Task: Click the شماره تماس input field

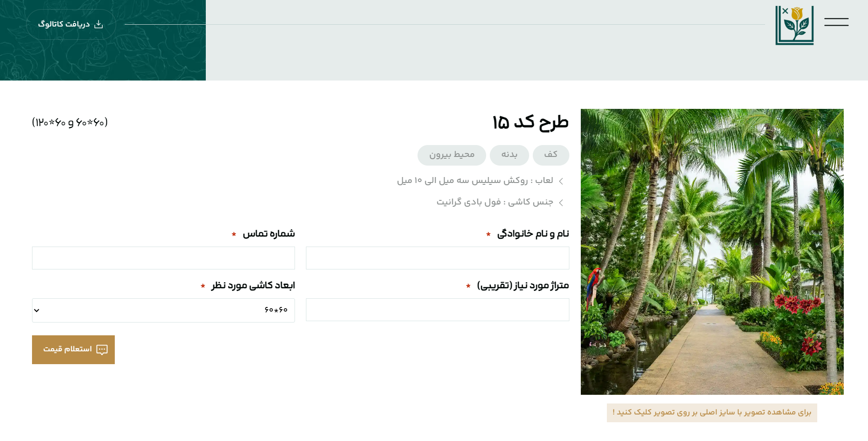Action: [x=163, y=258]
